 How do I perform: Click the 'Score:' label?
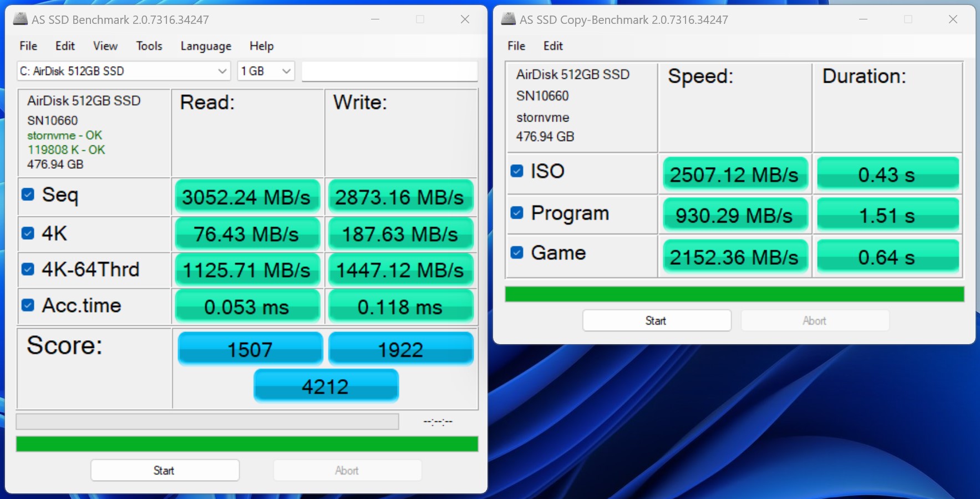coord(64,345)
